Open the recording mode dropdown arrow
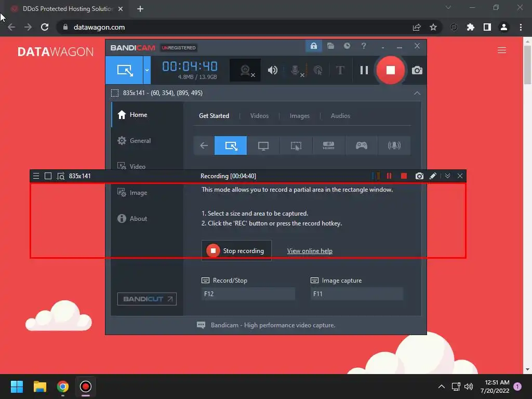 (x=147, y=70)
